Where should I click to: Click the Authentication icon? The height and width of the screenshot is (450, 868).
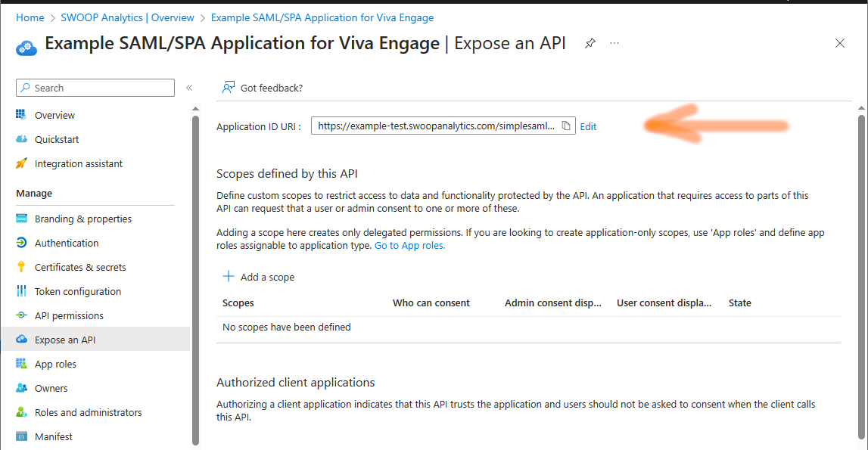(x=21, y=243)
